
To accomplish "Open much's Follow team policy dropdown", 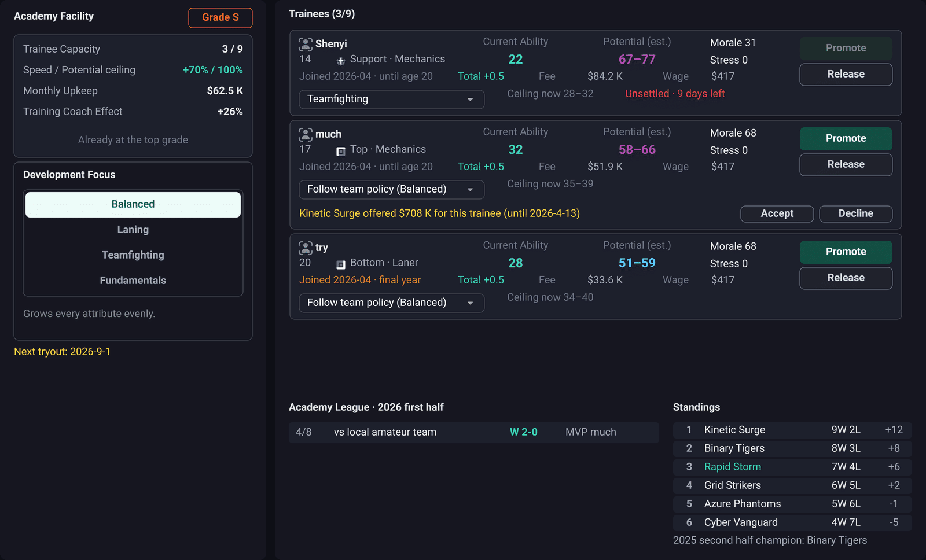I will tap(392, 189).
